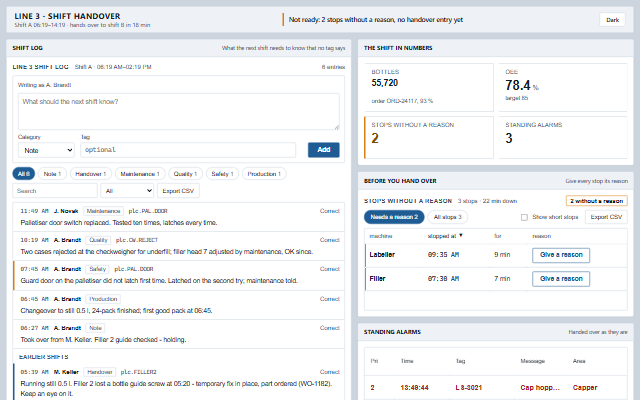
Task: Switch to Dark theme
Action: point(612,20)
